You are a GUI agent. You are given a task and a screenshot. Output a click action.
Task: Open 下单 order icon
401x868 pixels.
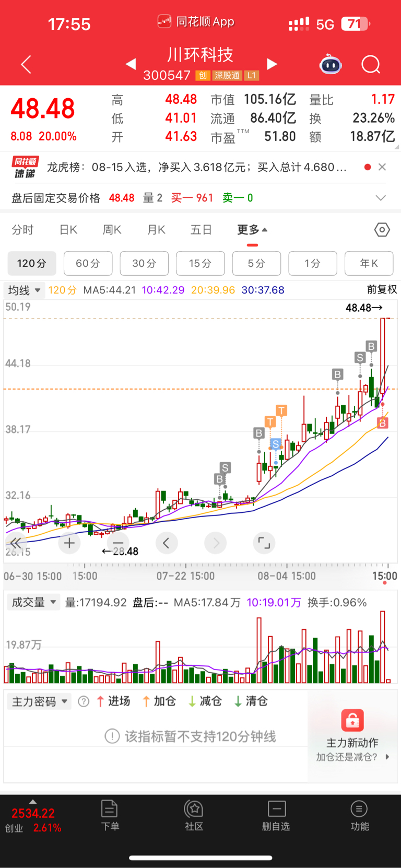click(110, 815)
